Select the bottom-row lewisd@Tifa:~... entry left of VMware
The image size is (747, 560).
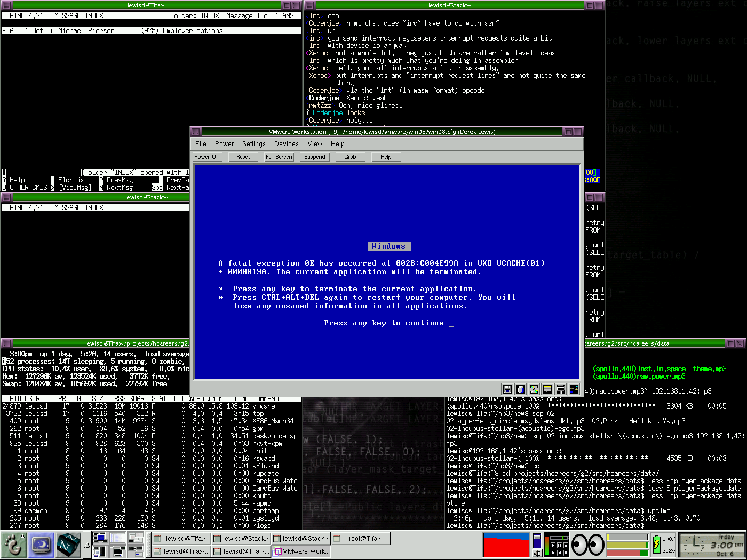(x=241, y=551)
